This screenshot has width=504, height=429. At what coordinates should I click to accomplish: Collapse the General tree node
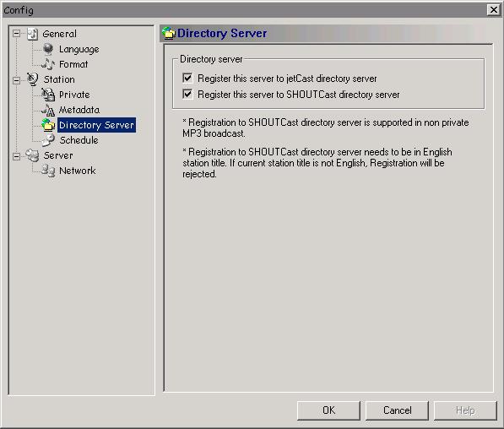(16, 34)
